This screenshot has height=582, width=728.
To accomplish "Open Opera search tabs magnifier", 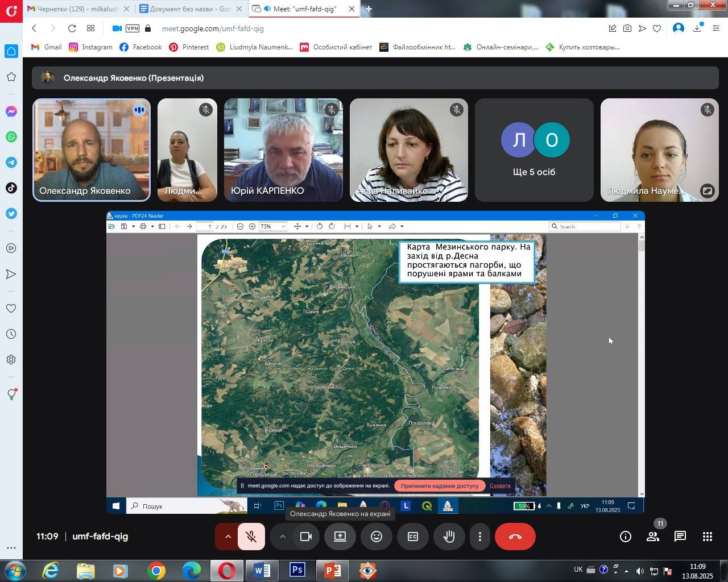I will tap(656, 7).
